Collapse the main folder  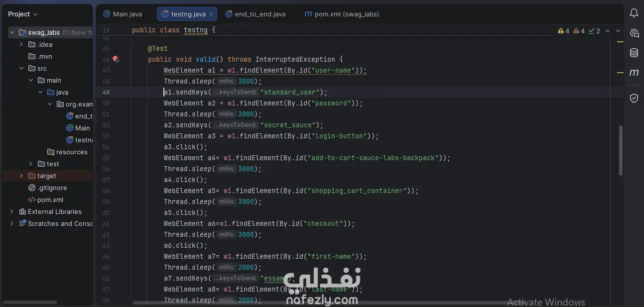[31, 80]
